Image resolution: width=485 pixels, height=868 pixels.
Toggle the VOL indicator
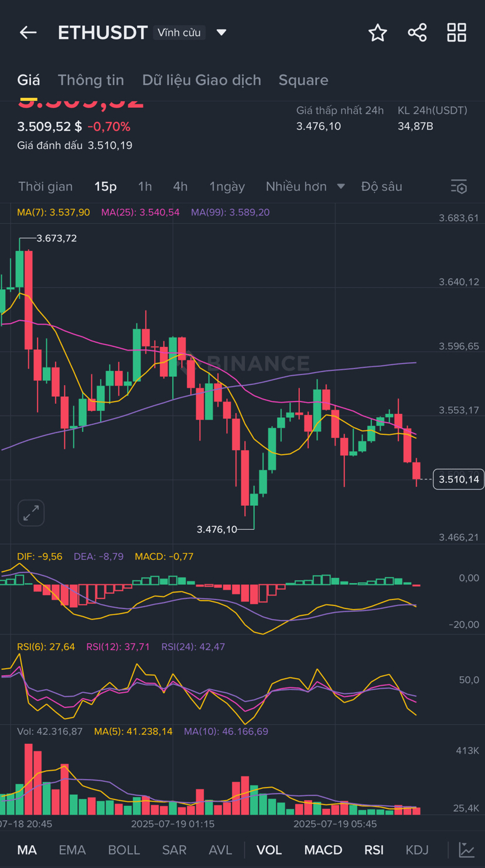[x=269, y=850]
